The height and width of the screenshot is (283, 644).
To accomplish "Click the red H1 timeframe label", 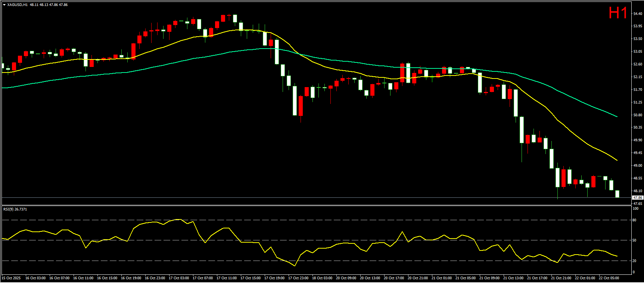I will coord(618,13).
